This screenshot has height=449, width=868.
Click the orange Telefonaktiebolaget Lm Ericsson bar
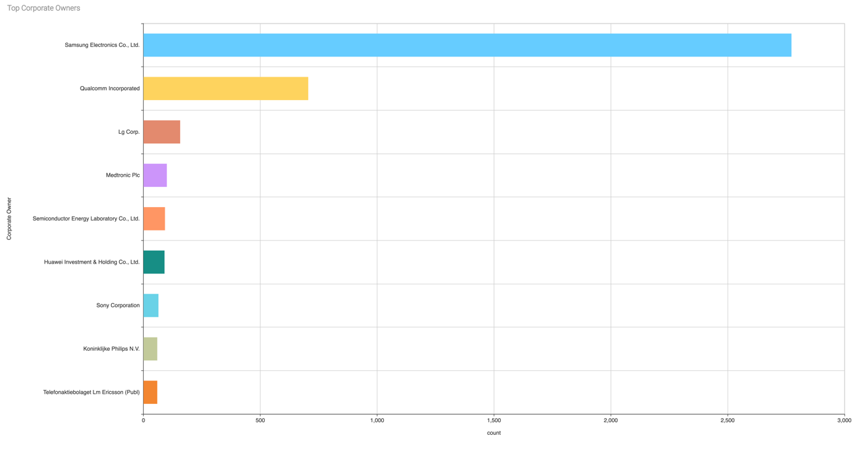150,392
